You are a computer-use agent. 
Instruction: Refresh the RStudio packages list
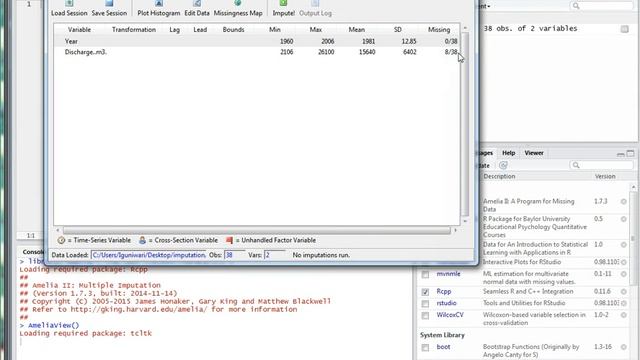click(503, 165)
